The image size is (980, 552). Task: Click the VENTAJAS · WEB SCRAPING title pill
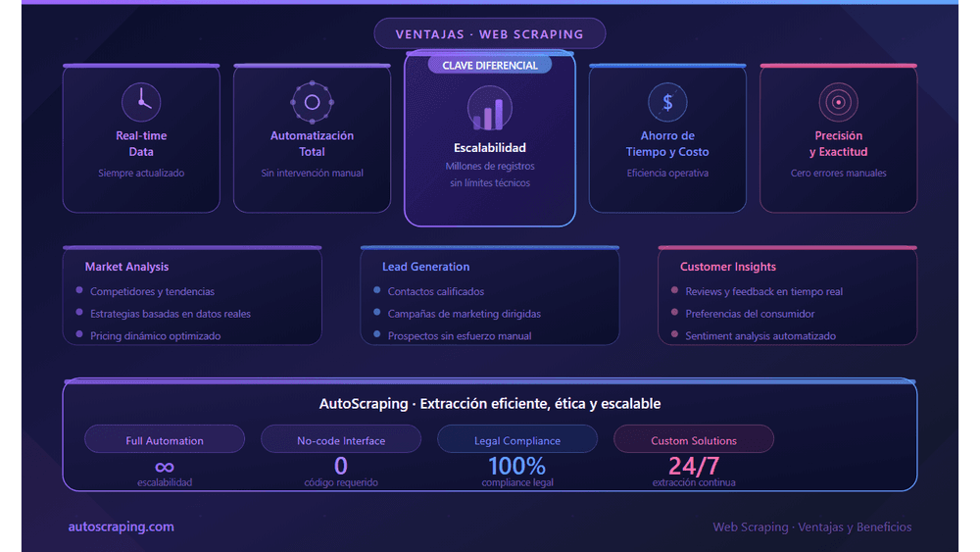[x=489, y=33]
